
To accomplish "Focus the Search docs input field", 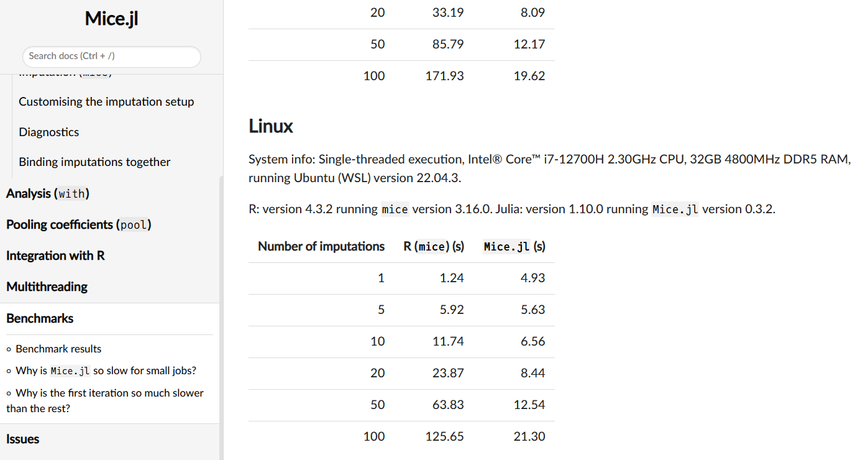I will [x=112, y=56].
